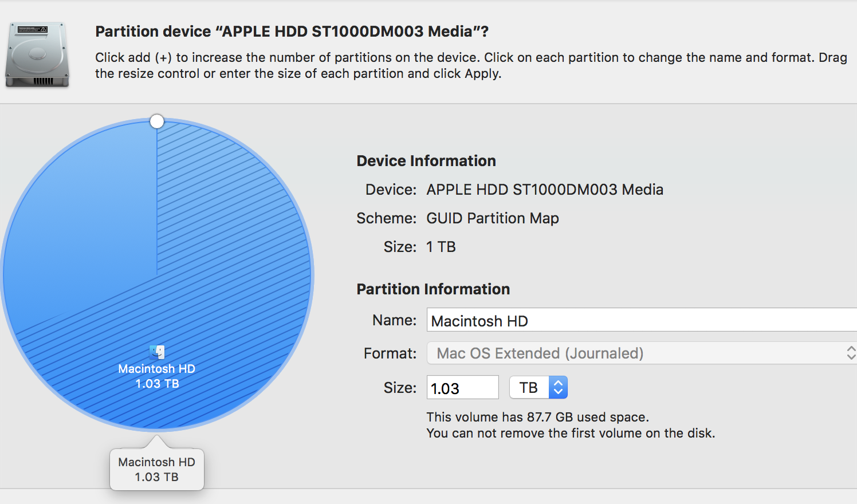Viewport: 857px width, 504px height.
Task: Click the hard drive icon in header
Action: coord(37,55)
